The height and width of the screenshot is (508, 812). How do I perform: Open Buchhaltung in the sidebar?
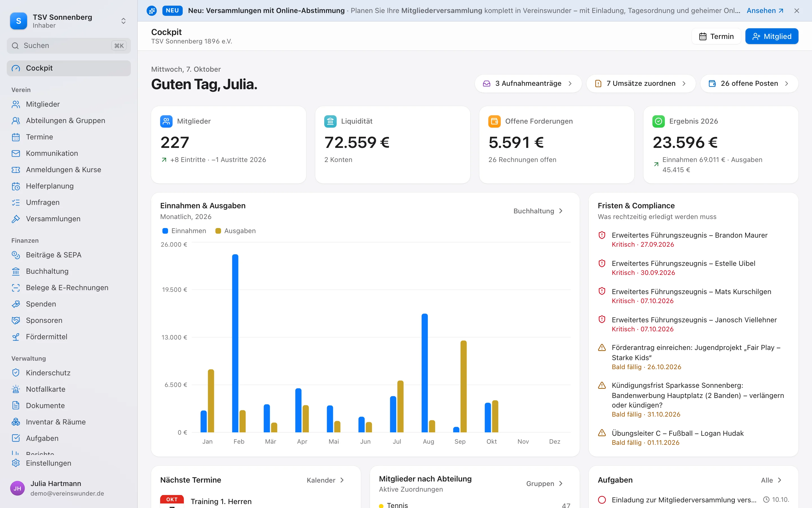(x=69, y=271)
